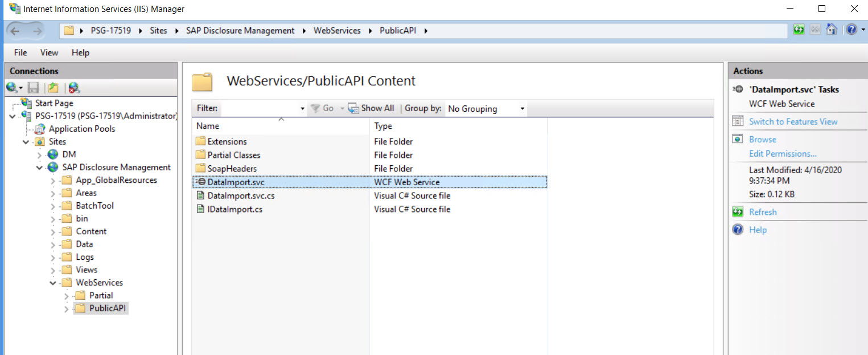
Task: Open the New Connection dropdown arrow
Action: 21,88
